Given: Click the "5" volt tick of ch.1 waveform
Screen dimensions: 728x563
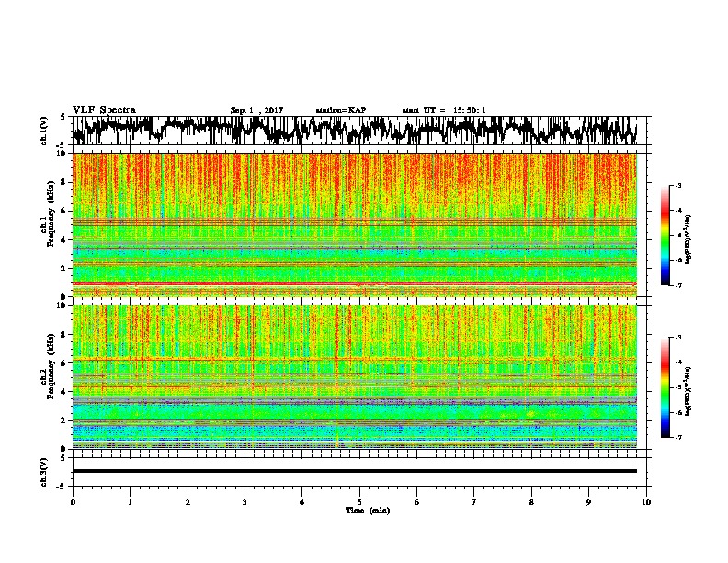Looking at the screenshot, I should click(63, 117).
